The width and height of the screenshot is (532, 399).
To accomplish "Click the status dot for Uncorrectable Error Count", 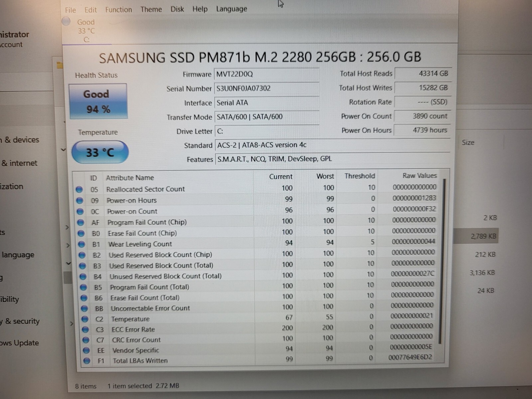I will point(84,309).
